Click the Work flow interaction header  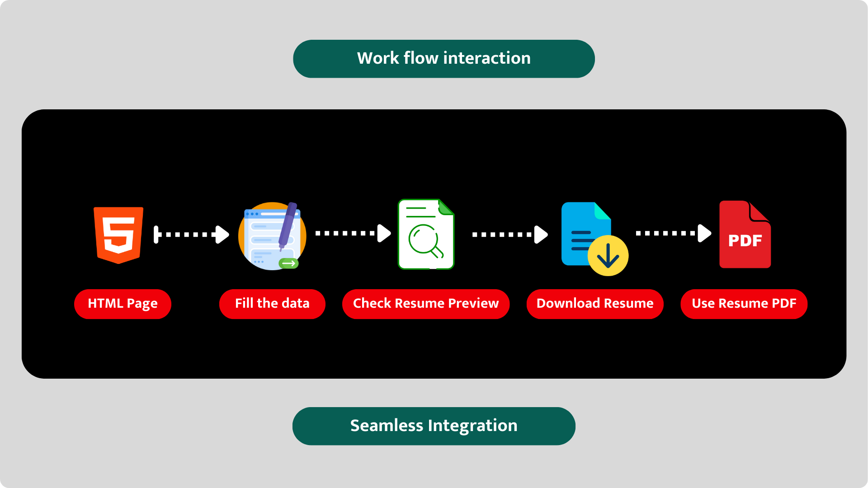coord(443,58)
